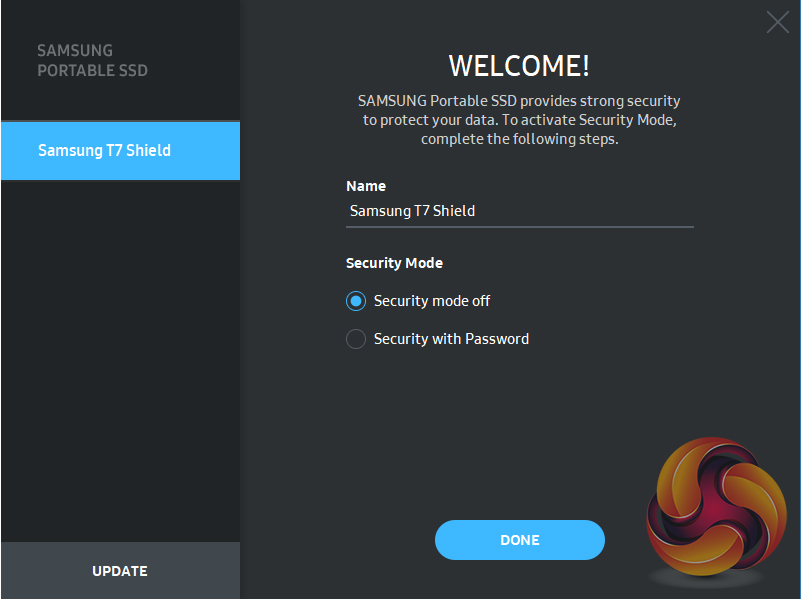801x599 pixels.
Task: Click the WELCOME! heading
Action: (x=519, y=66)
